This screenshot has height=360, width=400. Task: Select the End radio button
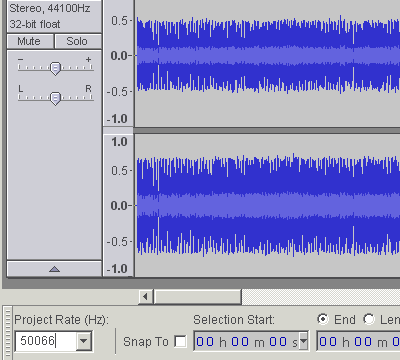coord(323,319)
